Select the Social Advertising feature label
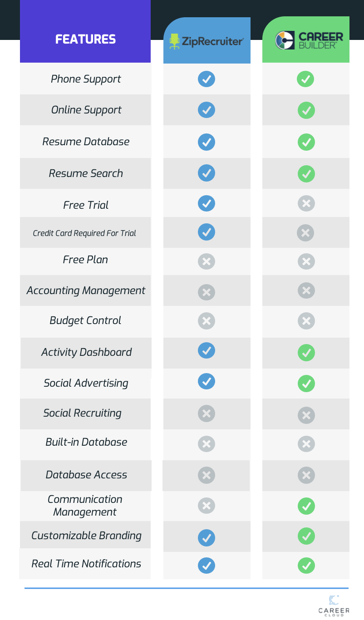This screenshot has width=364, height=620. (x=86, y=383)
